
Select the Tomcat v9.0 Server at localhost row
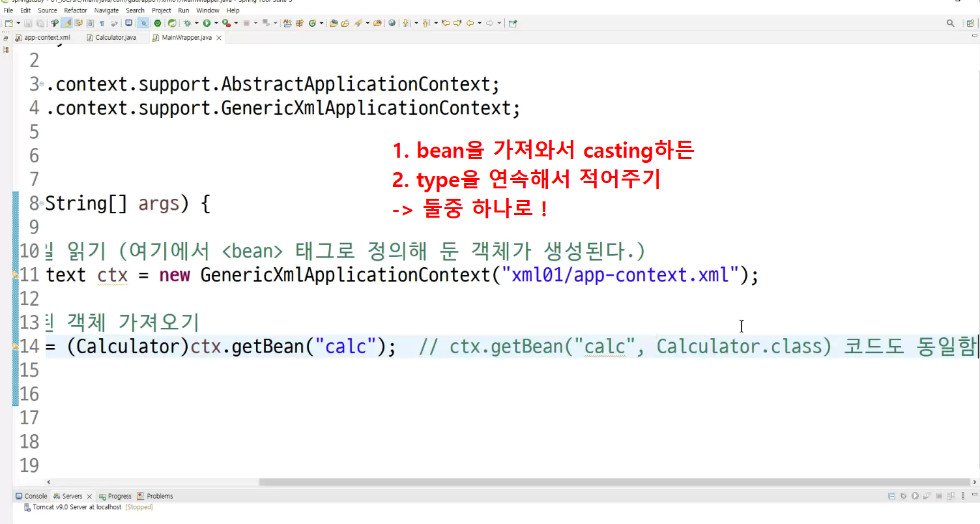tap(88, 506)
